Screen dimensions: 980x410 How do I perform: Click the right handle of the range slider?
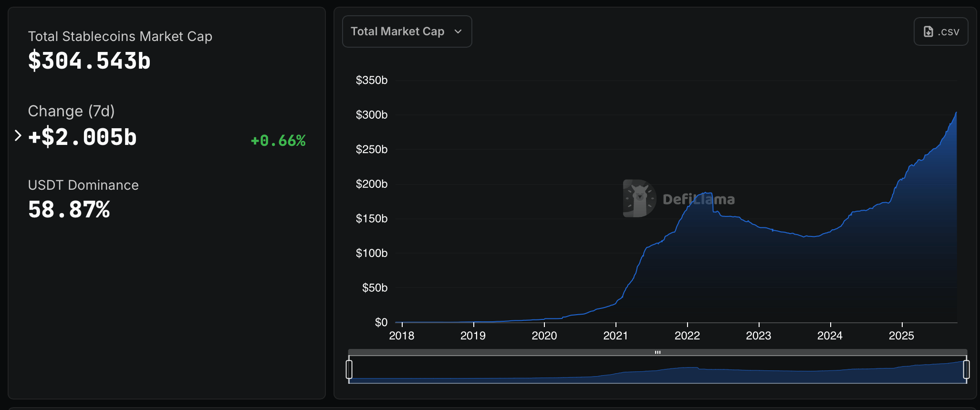(966, 369)
